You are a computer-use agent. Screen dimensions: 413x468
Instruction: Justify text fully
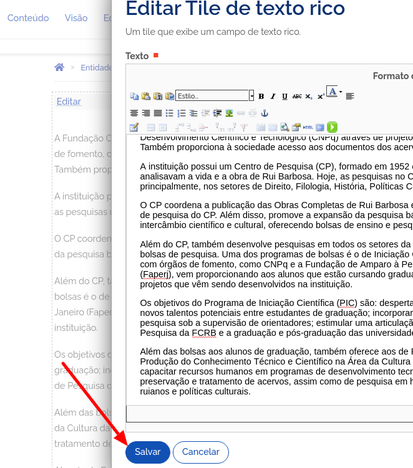pyautogui.click(x=158, y=113)
